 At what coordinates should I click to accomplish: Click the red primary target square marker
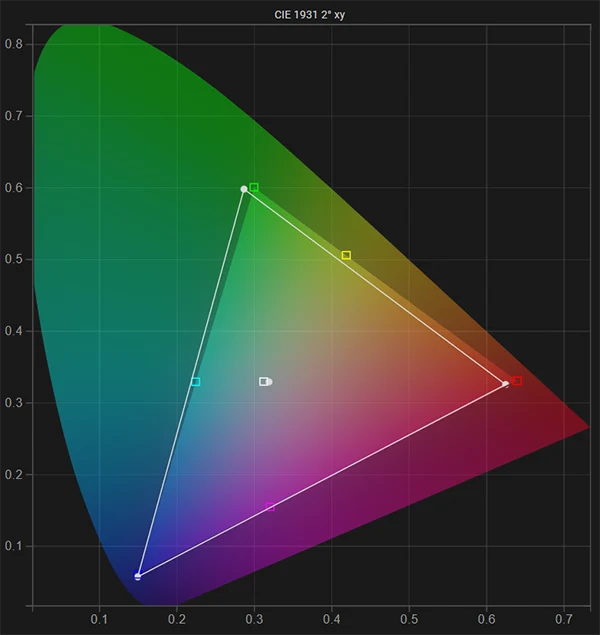pos(517,381)
